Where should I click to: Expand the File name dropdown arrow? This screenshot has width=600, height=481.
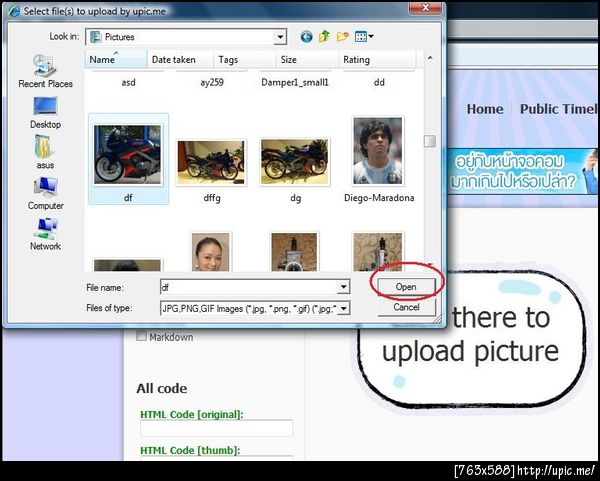343,287
